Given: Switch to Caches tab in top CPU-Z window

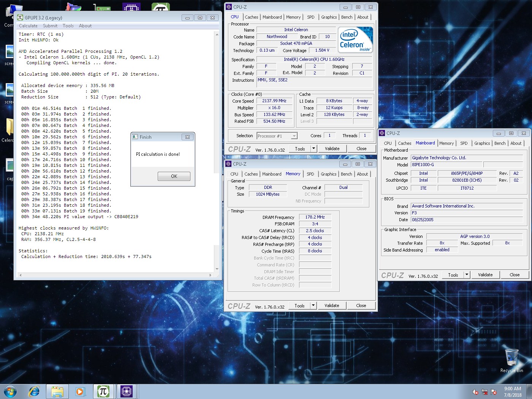Looking at the screenshot, I should [x=251, y=17].
